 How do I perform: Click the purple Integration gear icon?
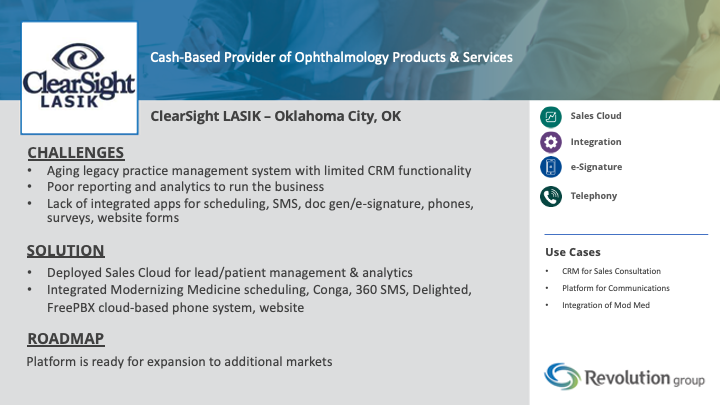click(551, 142)
